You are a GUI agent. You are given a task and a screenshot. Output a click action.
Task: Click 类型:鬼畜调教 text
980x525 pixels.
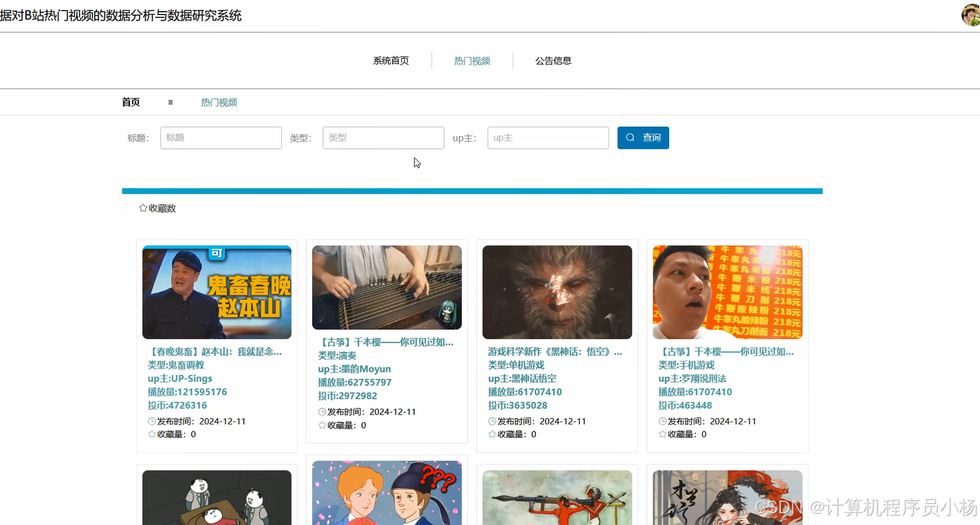(176, 365)
